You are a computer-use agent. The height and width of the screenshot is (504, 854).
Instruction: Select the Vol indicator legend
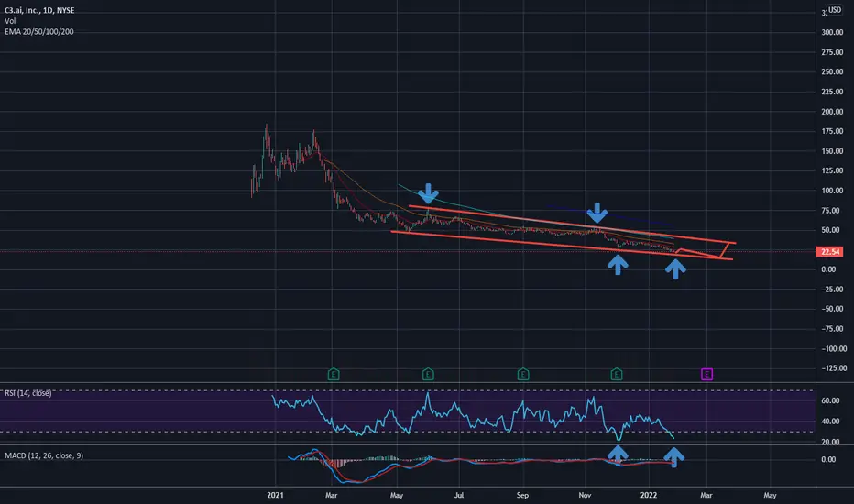tap(10, 21)
